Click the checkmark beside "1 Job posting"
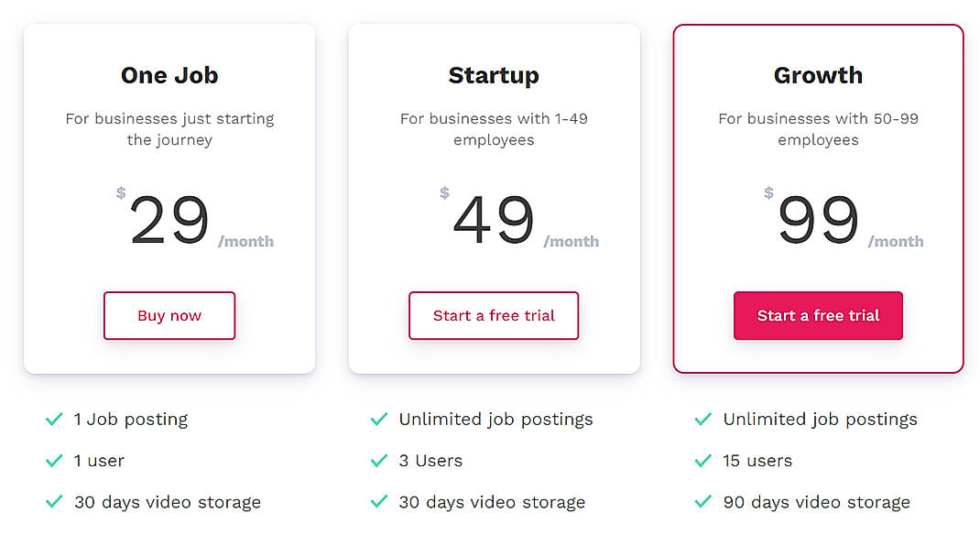 pos(54,420)
